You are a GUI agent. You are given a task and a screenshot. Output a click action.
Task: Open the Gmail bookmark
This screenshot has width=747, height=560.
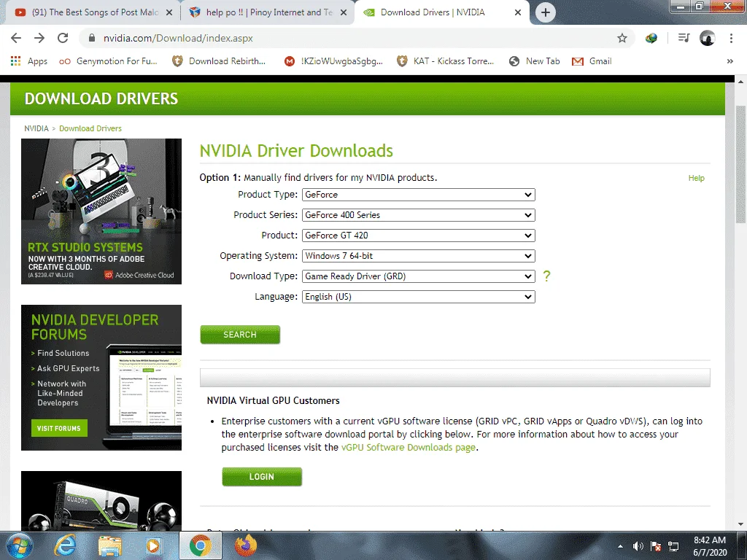click(592, 61)
